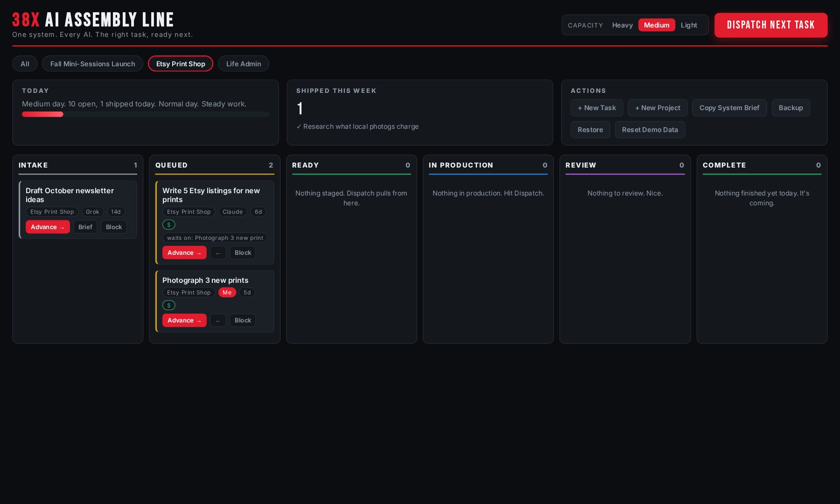Click the Today progress bar
This screenshot has width=840, height=504.
click(x=146, y=114)
